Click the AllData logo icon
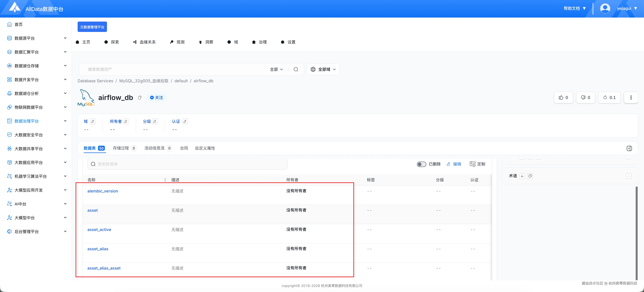This screenshot has width=644, height=292. (x=15, y=7)
